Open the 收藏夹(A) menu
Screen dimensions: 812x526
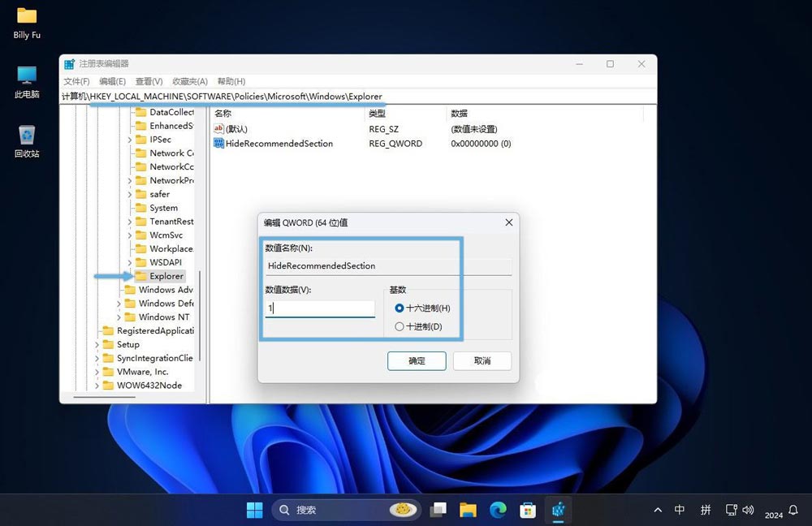point(190,81)
